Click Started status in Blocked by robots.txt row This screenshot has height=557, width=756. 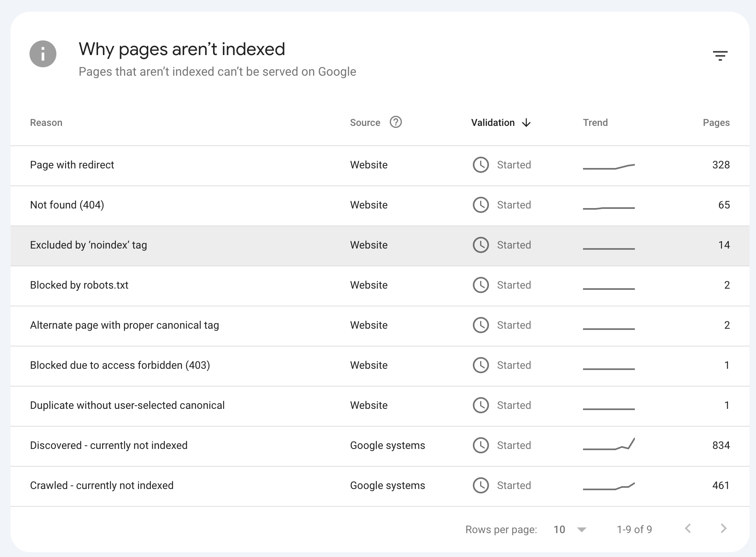(x=514, y=285)
